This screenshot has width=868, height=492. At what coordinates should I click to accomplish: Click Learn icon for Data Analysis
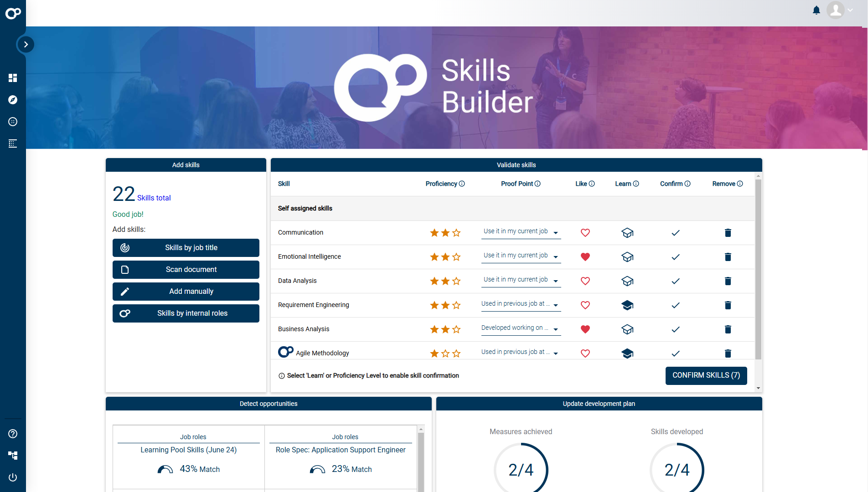(x=627, y=281)
